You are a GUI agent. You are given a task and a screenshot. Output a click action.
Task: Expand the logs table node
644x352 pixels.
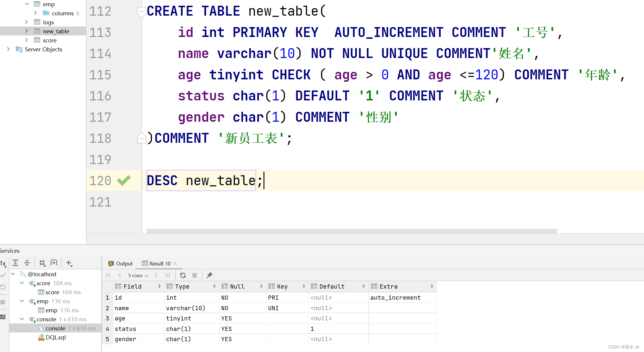(x=26, y=22)
